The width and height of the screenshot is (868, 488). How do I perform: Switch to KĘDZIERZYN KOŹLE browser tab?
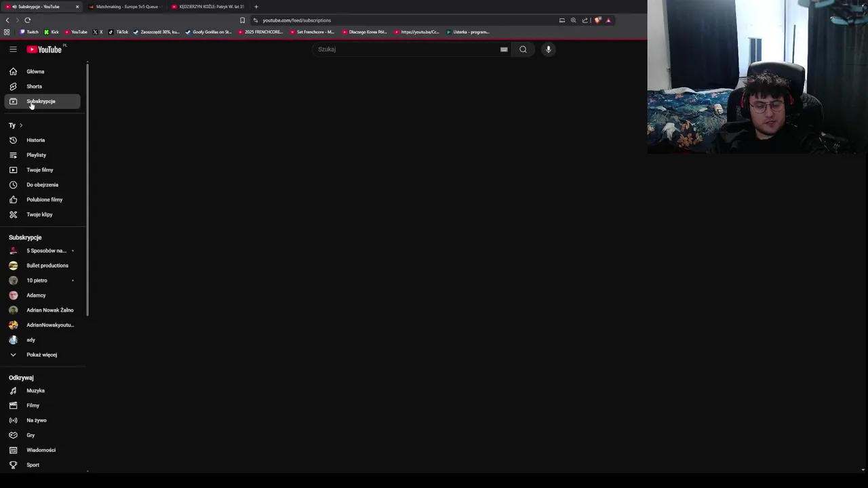point(209,7)
